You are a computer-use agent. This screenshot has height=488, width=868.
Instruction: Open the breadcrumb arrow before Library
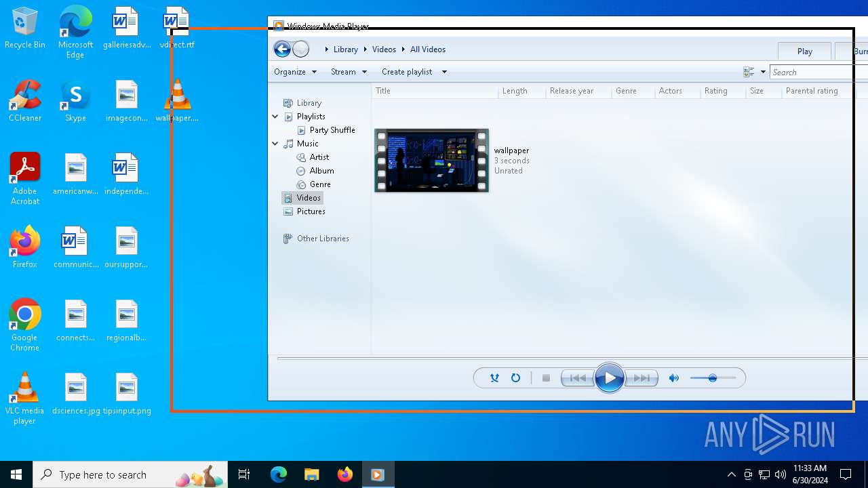(x=327, y=49)
